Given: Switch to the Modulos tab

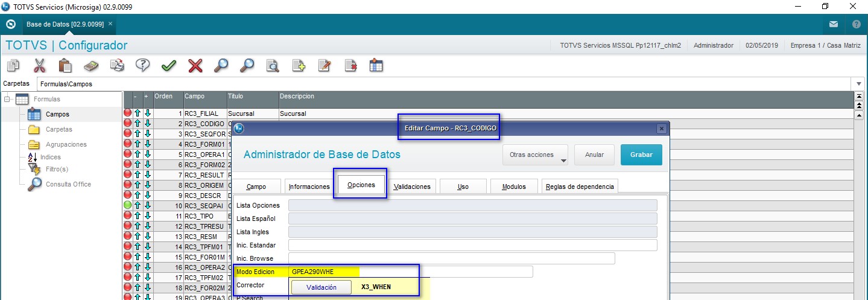Looking at the screenshot, I should (514, 187).
